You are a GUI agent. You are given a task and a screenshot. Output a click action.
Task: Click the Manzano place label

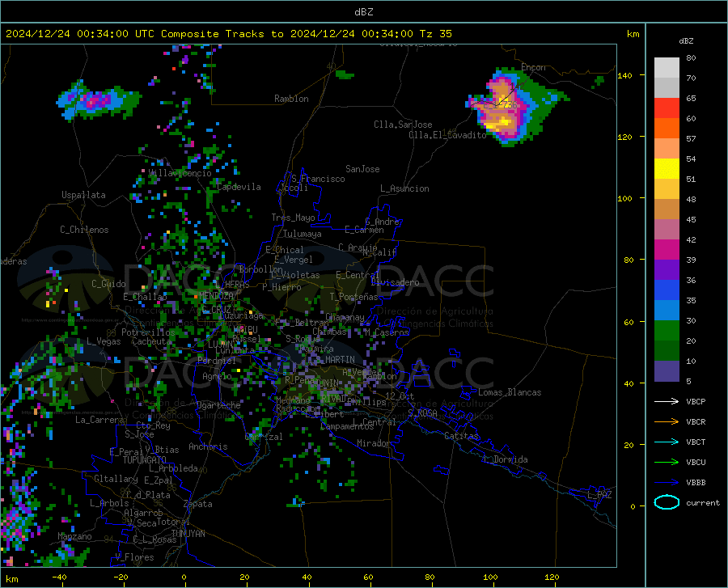[x=74, y=536]
